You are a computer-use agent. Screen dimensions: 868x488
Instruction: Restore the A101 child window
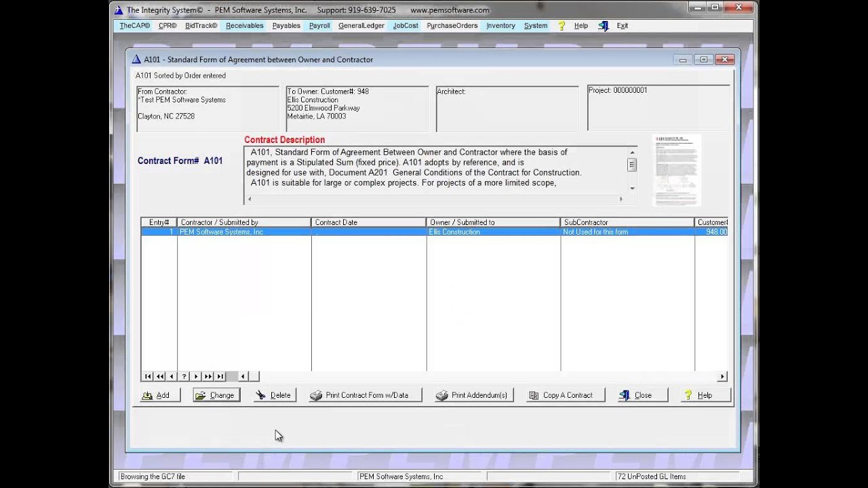click(703, 60)
